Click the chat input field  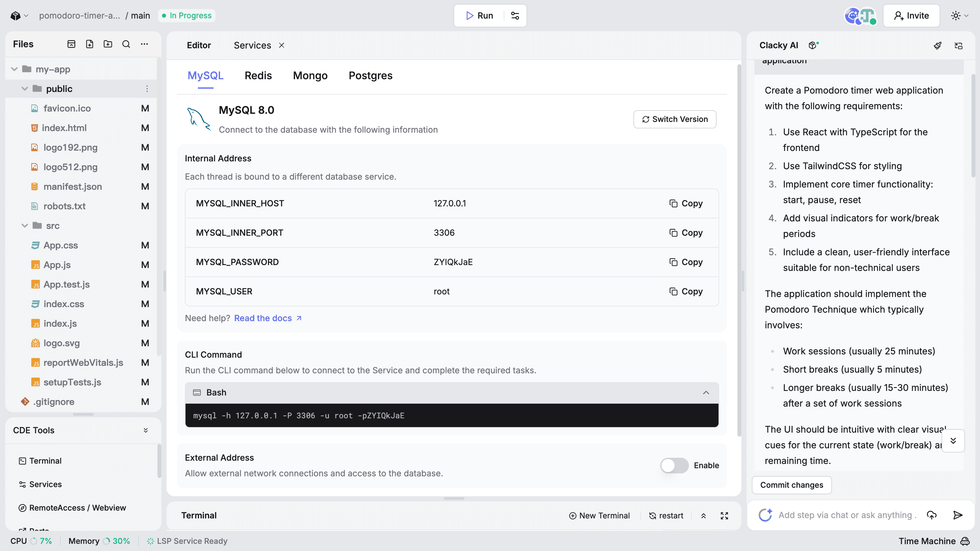tap(847, 515)
